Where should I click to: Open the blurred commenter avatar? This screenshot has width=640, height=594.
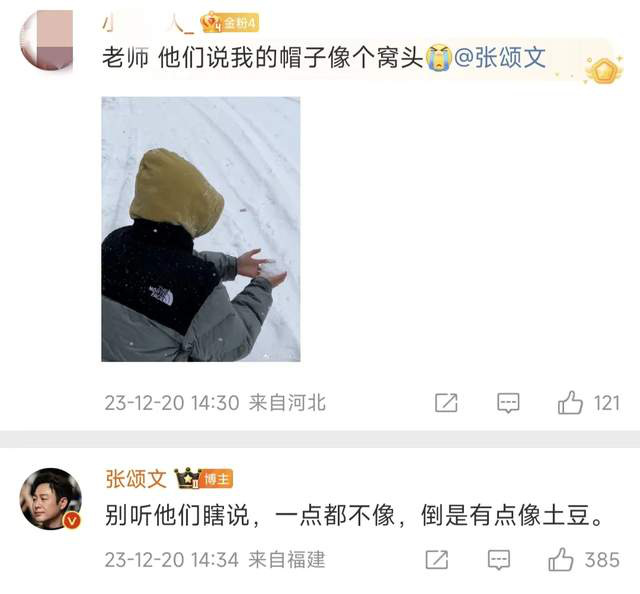click(47, 40)
